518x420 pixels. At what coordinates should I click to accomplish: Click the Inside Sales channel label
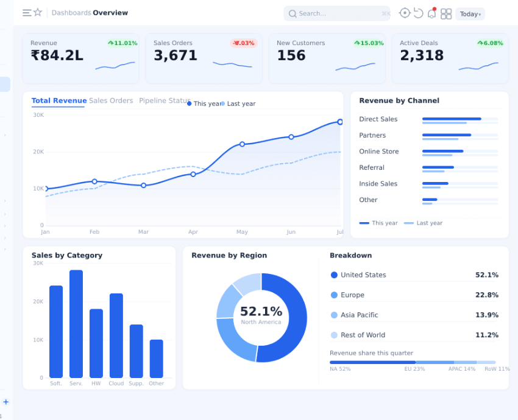(x=378, y=184)
